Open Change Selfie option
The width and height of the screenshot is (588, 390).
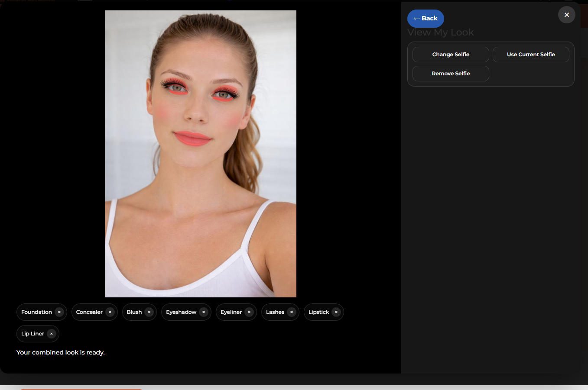pyautogui.click(x=450, y=54)
